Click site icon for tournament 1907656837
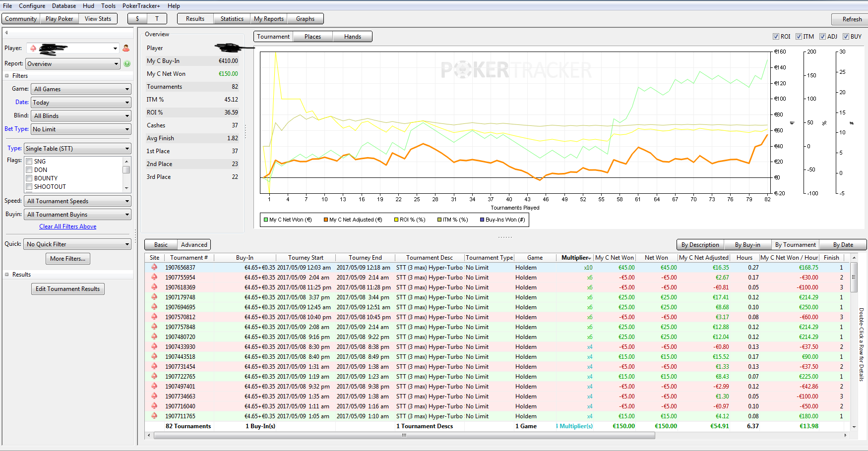 [154, 267]
